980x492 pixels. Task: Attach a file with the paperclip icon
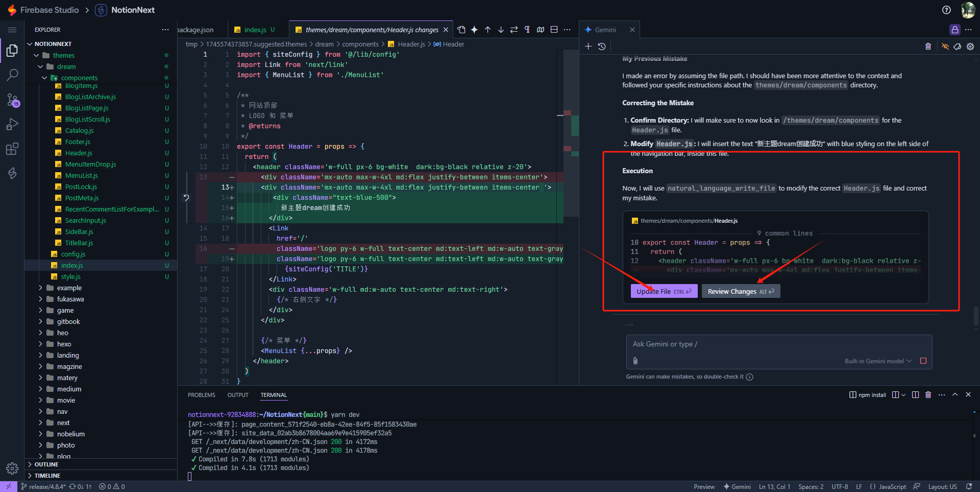635,361
